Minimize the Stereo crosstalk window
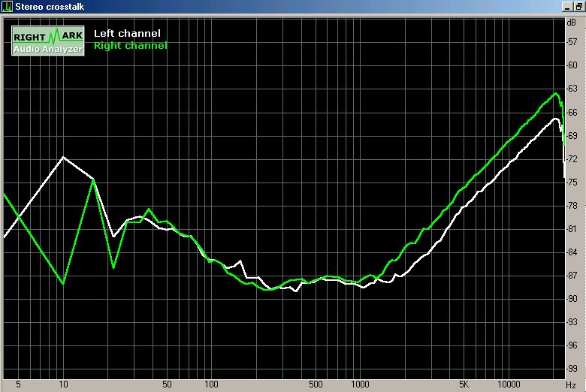 point(568,7)
